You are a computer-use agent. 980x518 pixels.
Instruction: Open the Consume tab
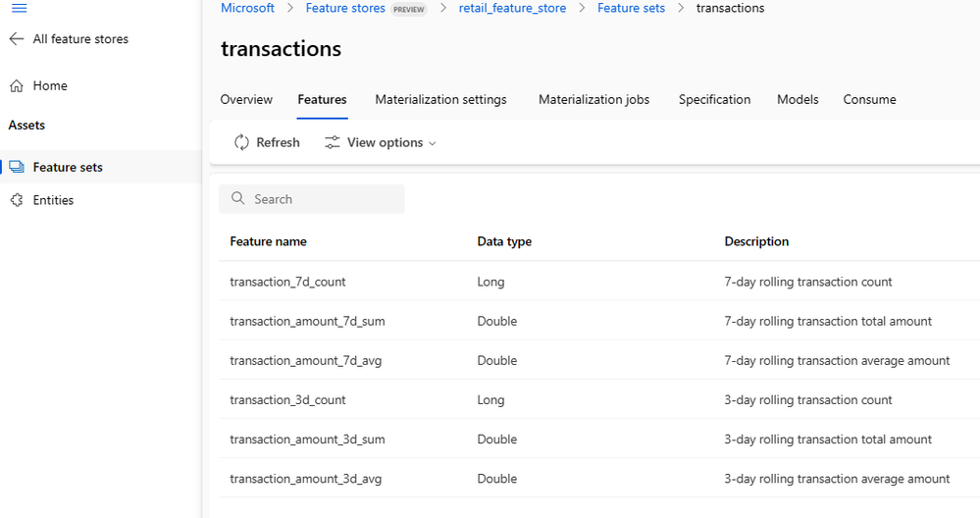tap(869, 99)
